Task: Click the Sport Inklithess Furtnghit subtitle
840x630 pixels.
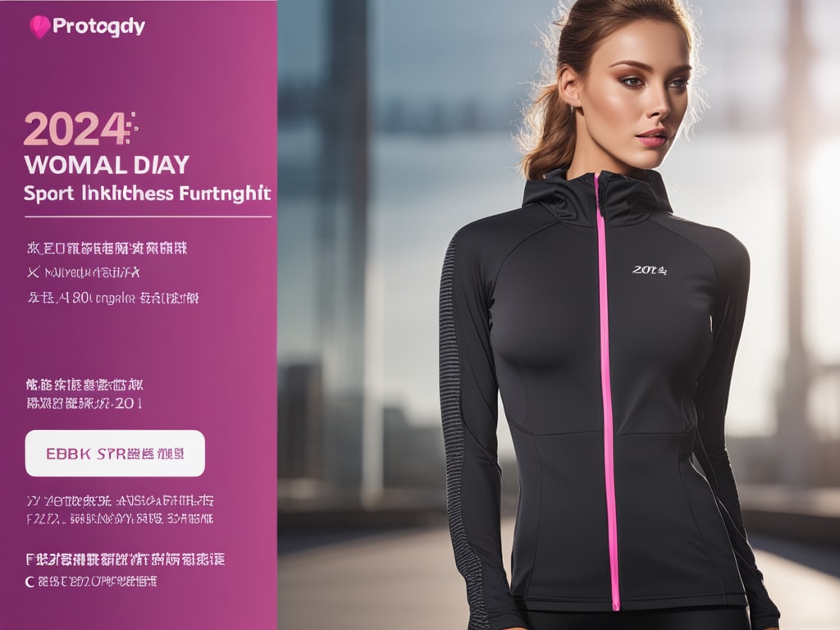Action: click(x=148, y=194)
